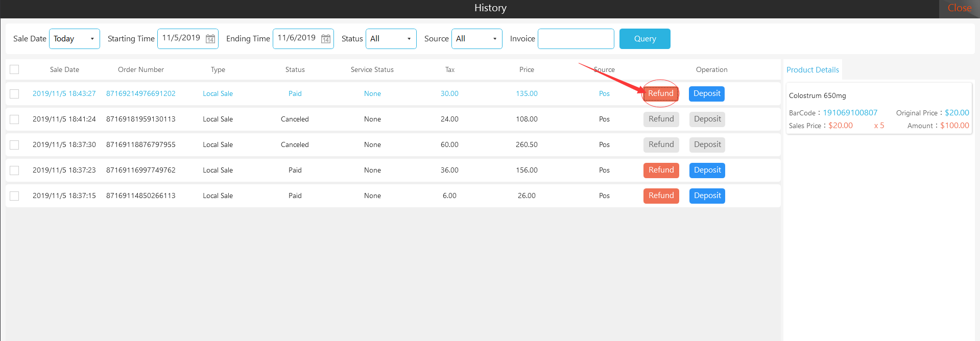Viewport: 980px width, 341px height.
Task: Refund the 135.00 paid order
Action: tap(660, 93)
